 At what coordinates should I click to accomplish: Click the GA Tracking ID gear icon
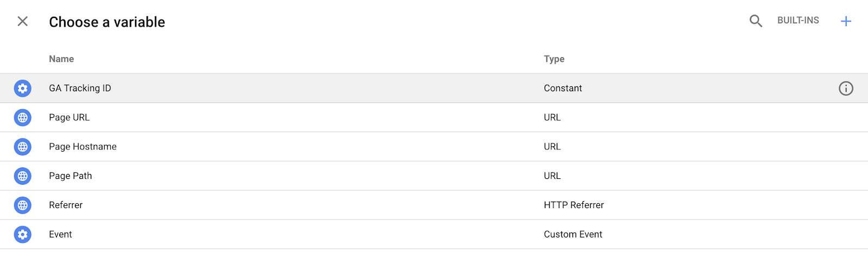pyautogui.click(x=22, y=88)
